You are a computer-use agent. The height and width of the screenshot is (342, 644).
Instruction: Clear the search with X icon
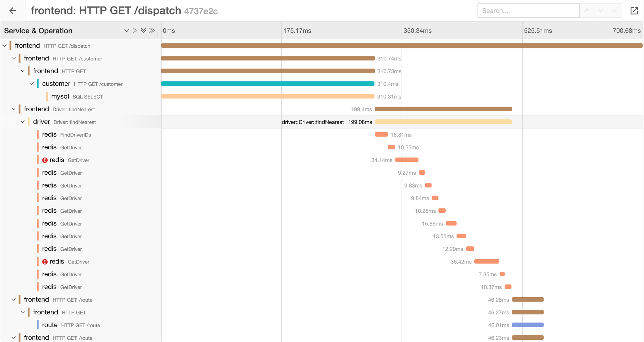615,11
